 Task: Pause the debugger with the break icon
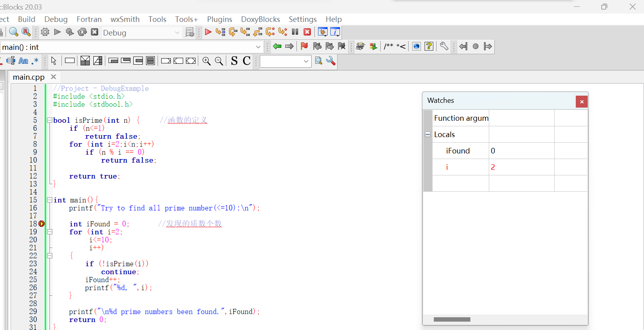click(x=295, y=32)
